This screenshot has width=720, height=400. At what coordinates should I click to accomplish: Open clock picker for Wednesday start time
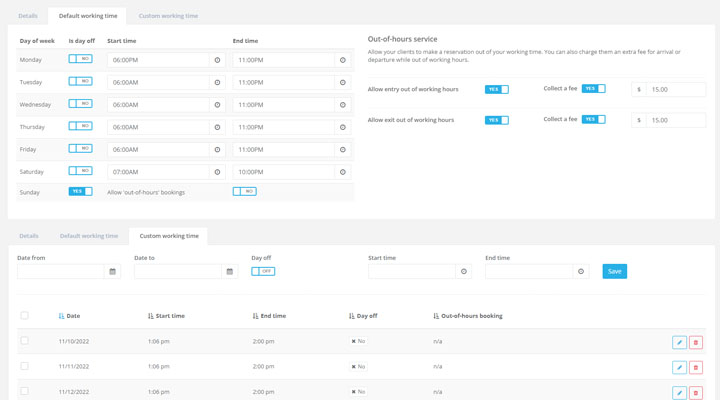[217, 105]
